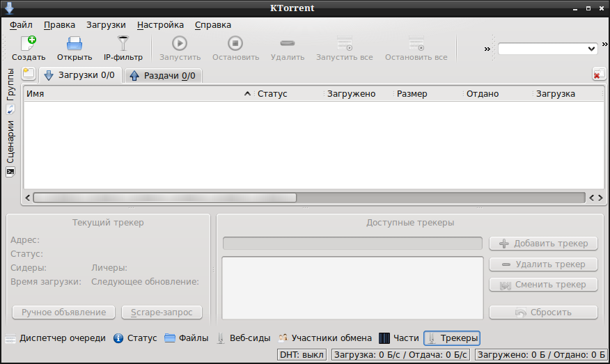Open the Настройка menu
This screenshot has height=364, width=610.
[x=160, y=25]
